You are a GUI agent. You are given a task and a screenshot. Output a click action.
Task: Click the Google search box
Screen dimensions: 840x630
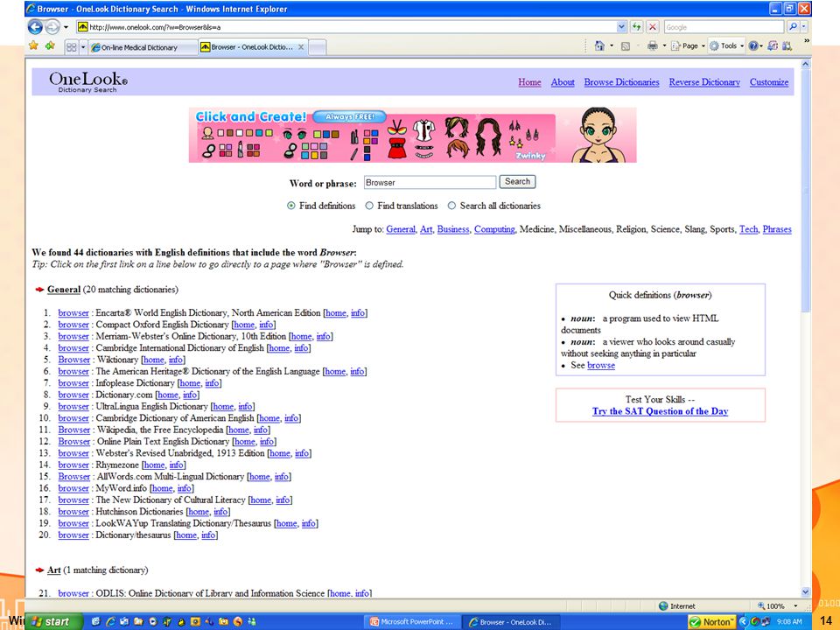pos(724,27)
